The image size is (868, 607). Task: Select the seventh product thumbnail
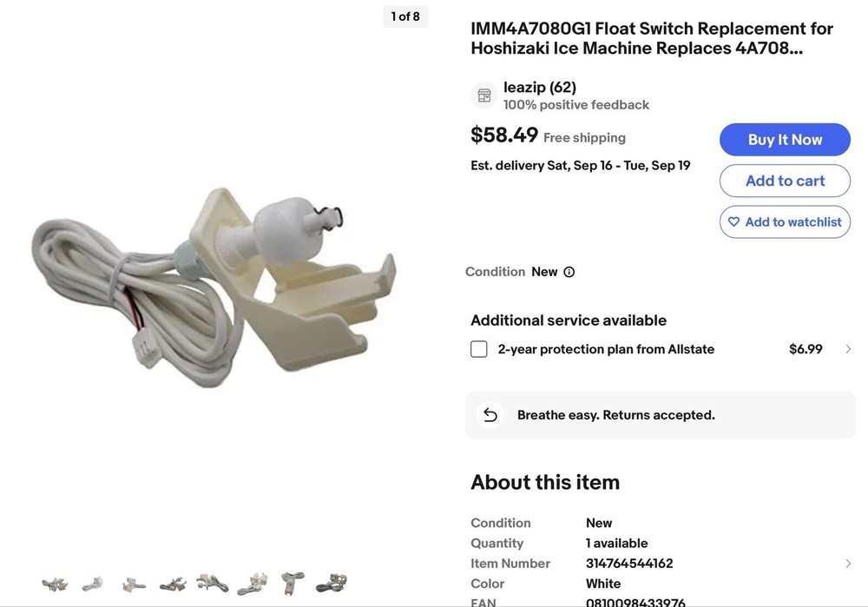293,583
